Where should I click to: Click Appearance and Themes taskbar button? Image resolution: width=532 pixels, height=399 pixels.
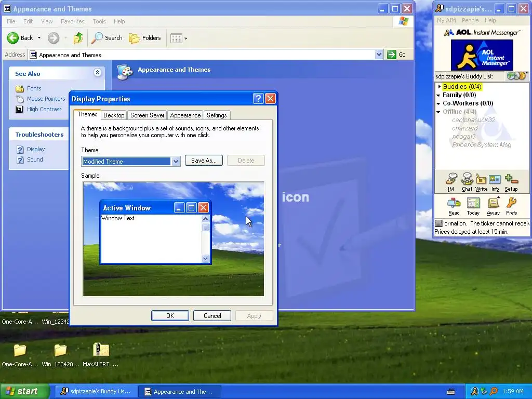tap(180, 392)
